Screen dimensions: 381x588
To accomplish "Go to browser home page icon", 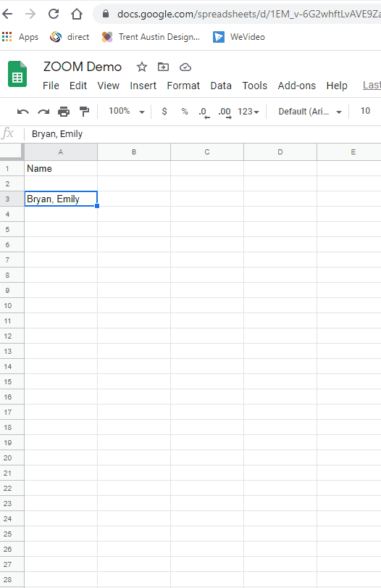I will point(77,15).
